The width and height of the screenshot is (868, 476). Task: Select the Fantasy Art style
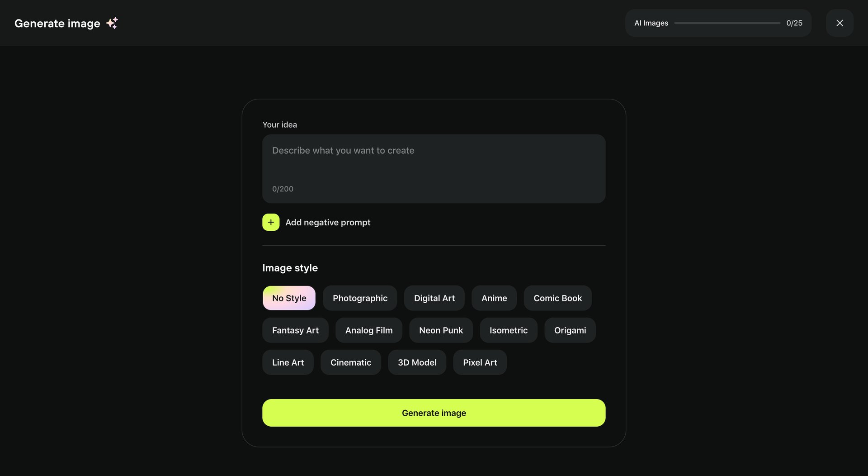pos(295,330)
